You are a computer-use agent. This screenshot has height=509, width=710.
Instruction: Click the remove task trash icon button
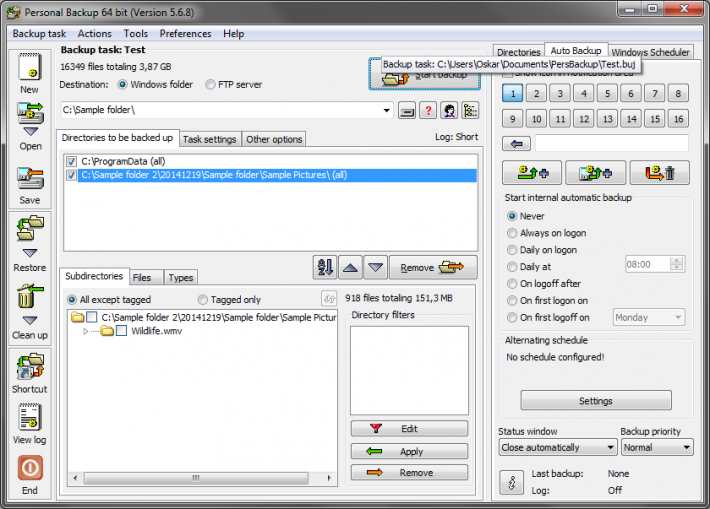tap(660, 173)
